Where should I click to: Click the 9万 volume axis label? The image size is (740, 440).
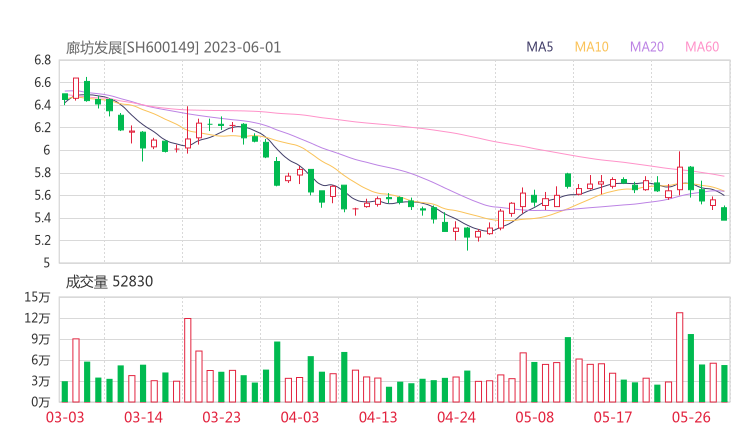41,339
